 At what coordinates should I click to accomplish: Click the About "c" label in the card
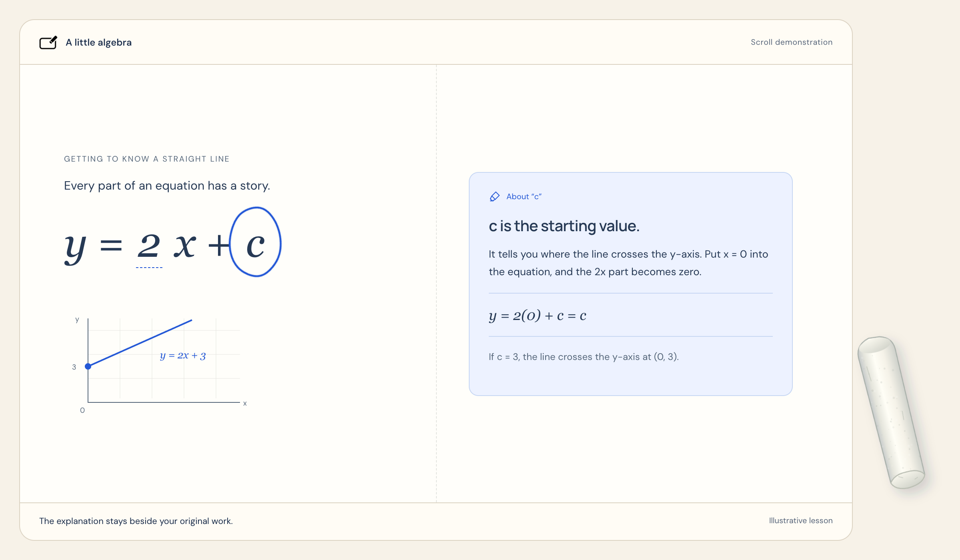[524, 196]
